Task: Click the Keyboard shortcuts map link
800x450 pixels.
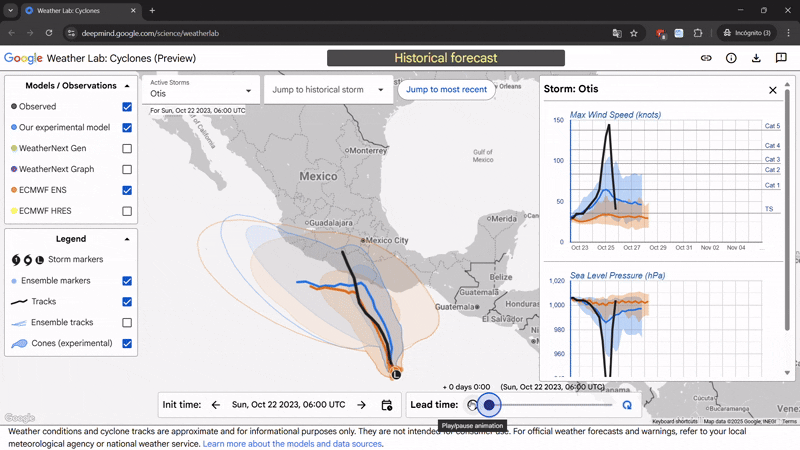Action: (674, 421)
